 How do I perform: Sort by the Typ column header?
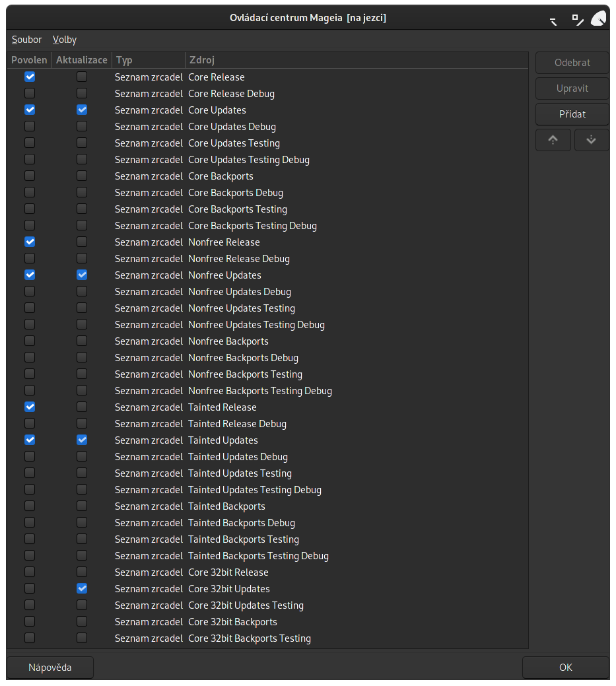point(149,60)
